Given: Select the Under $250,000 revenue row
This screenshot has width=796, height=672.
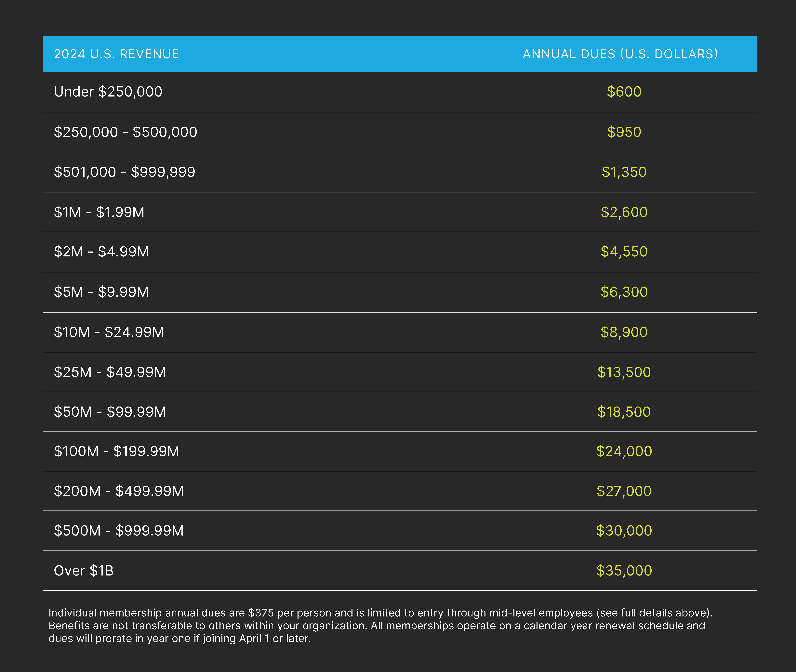Looking at the screenshot, I should click(x=400, y=92).
